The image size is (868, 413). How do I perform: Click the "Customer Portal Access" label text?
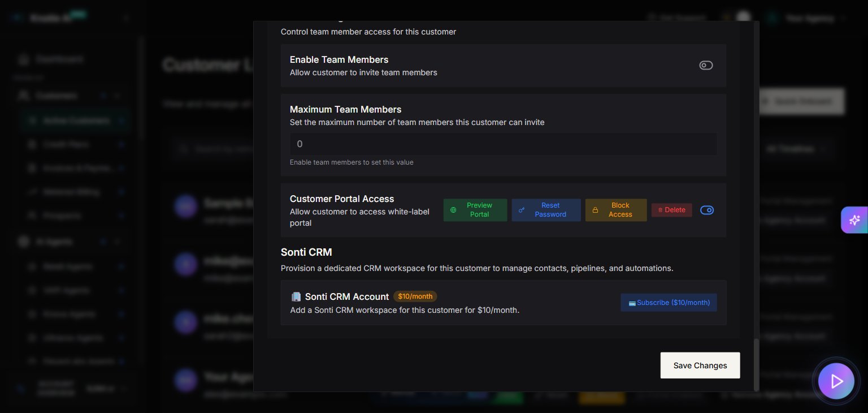[x=342, y=199]
